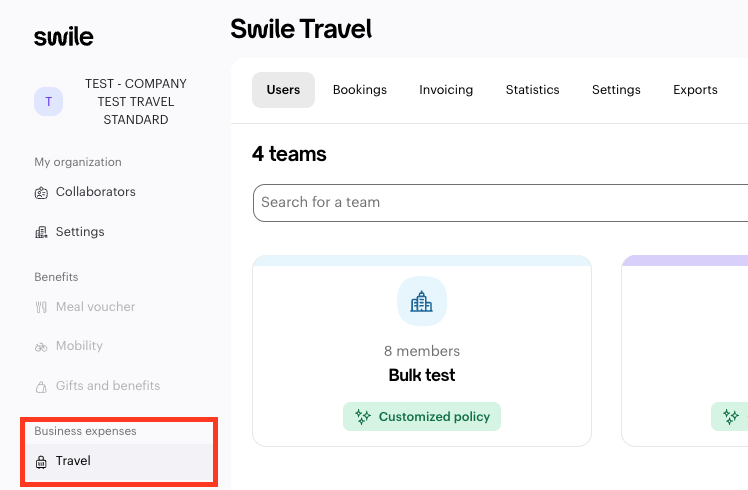The image size is (748, 490).
Task: Click the Mobility bicycle icon
Action: (x=41, y=346)
